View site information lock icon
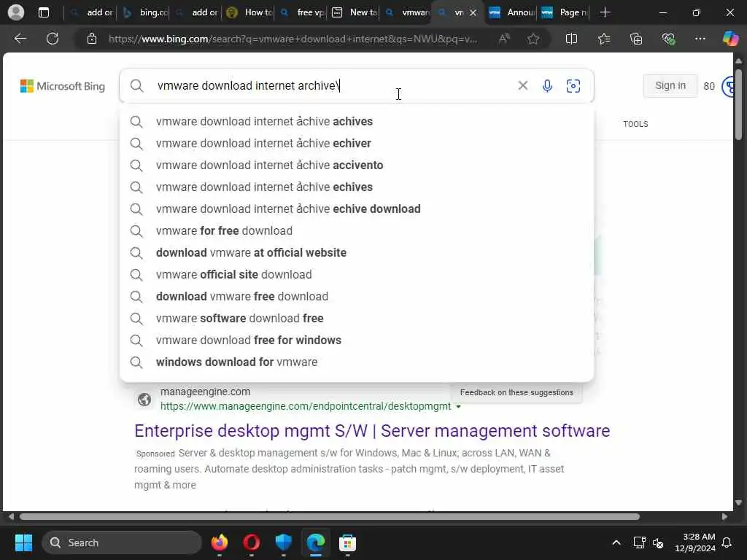 pos(92,39)
